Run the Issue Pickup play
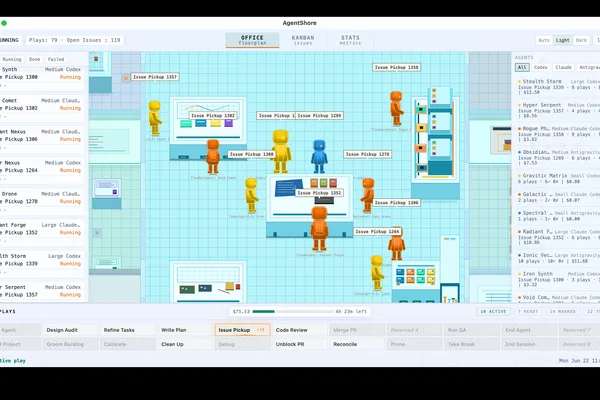The height and width of the screenshot is (400, 600). (243, 330)
